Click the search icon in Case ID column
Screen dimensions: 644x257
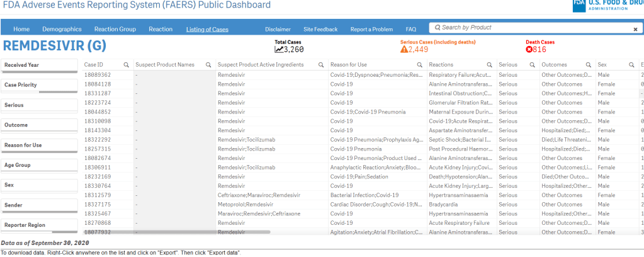[x=126, y=65]
